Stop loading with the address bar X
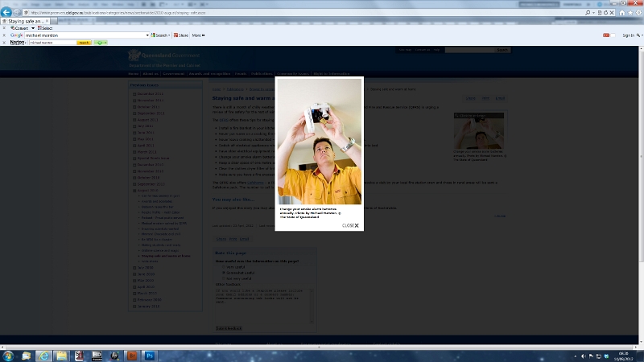Image resolution: width=644 pixels, height=362 pixels. [x=612, y=13]
